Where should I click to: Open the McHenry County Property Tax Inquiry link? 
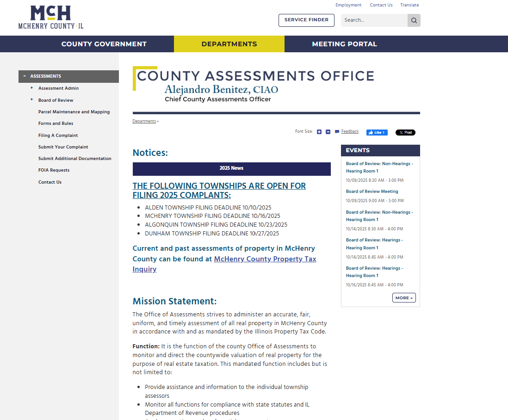point(265,259)
